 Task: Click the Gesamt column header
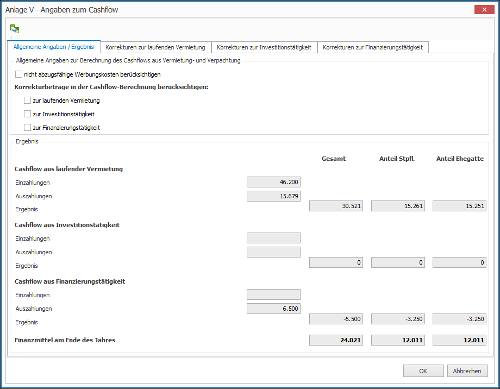[x=334, y=159]
